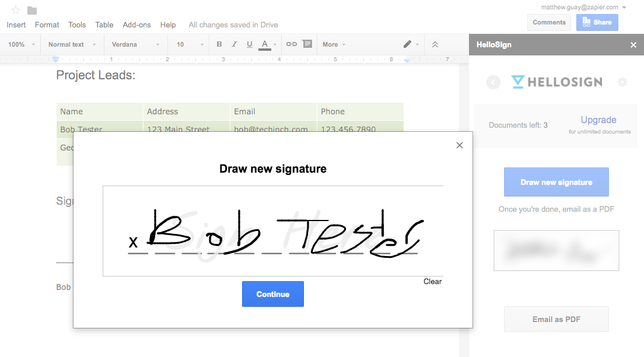Insert a link using chain icon

click(x=292, y=44)
